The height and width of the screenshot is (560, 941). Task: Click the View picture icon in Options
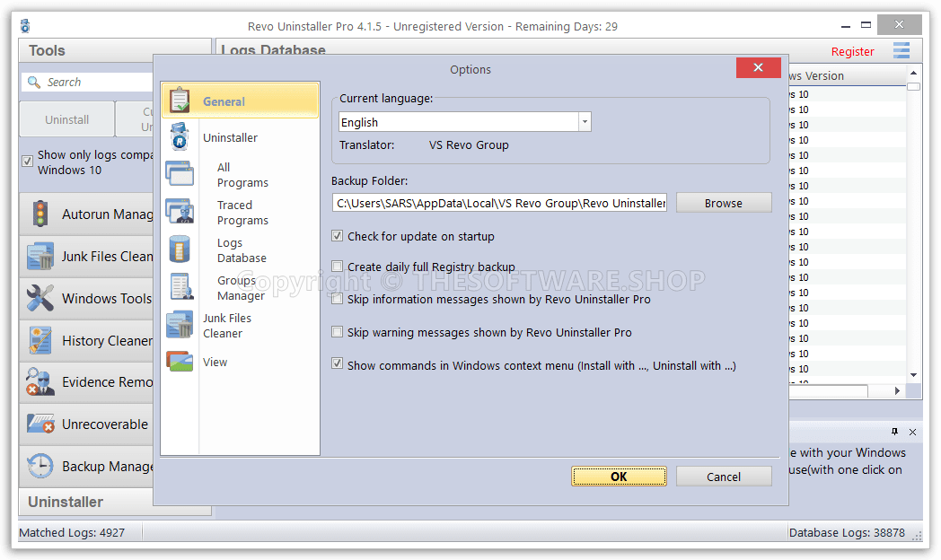[180, 362]
